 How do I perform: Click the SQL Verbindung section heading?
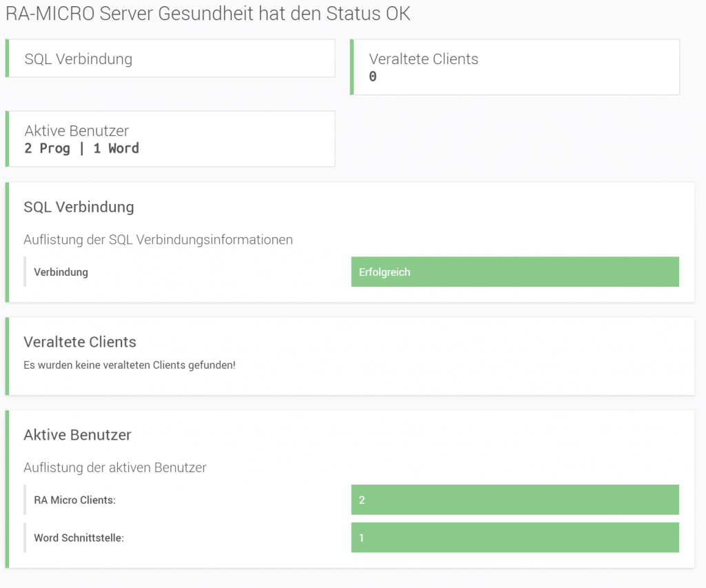point(79,207)
